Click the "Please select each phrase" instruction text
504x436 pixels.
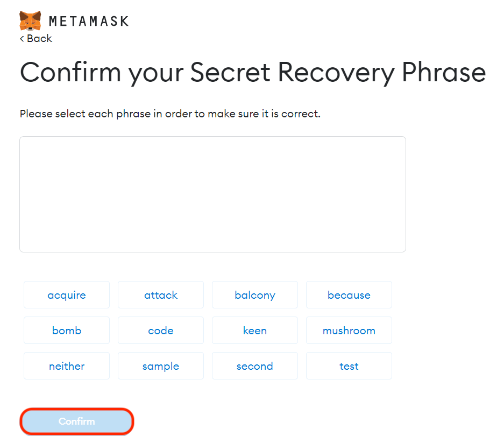coord(170,114)
